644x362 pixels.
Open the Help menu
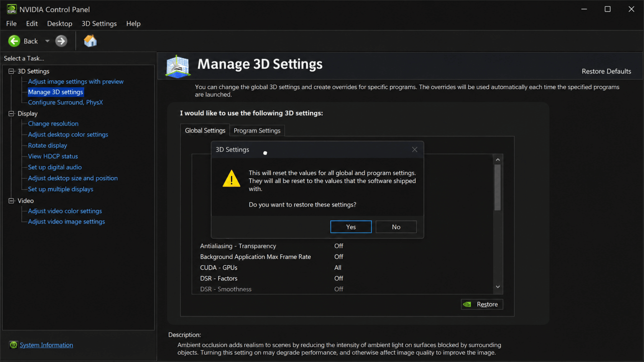click(133, 23)
